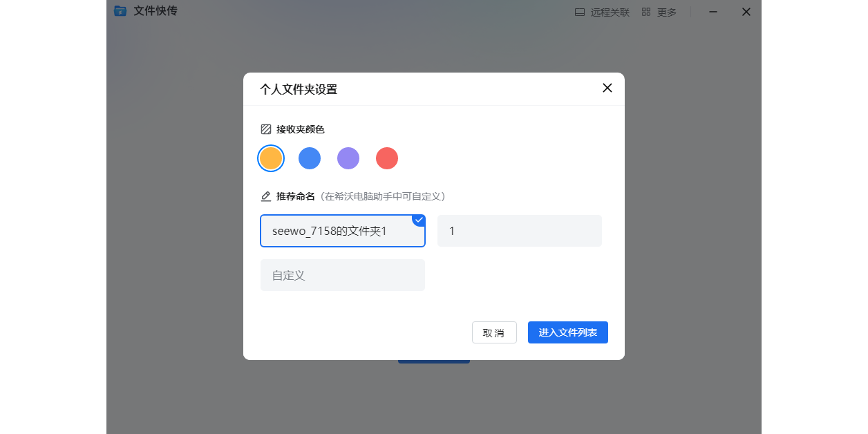Focus the 自定义 custom name field
Image resolution: width=868 pixels, height=434 pixels.
point(343,275)
